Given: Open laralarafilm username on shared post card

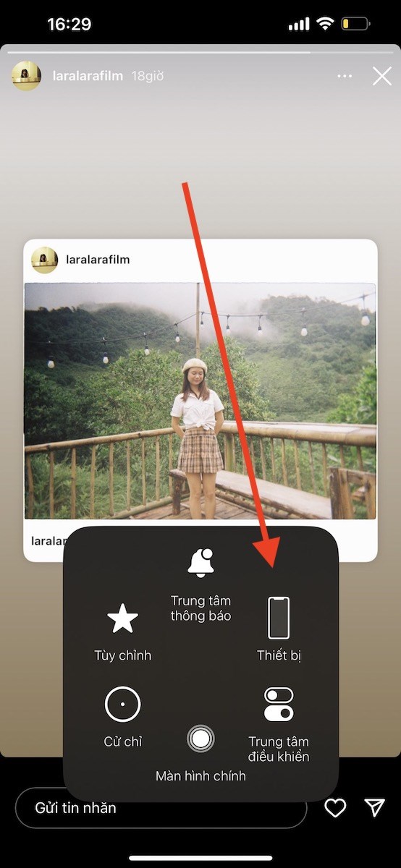Looking at the screenshot, I should click(x=98, y=259).
